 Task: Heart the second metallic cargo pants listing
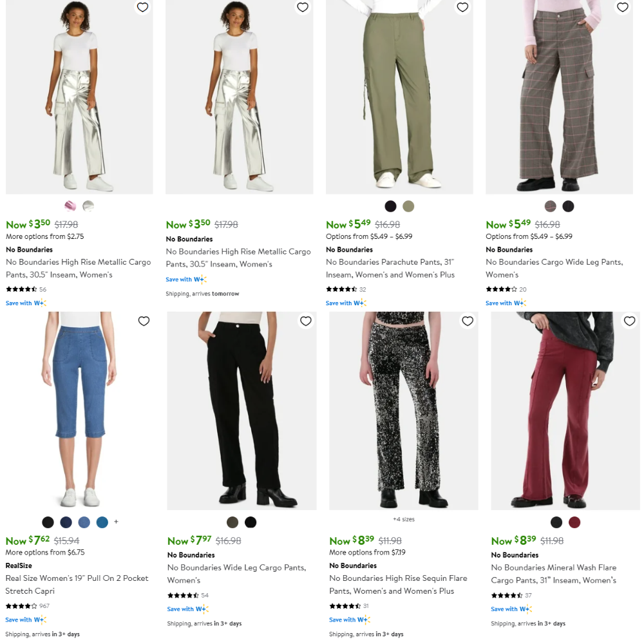[x=303, y=7]
